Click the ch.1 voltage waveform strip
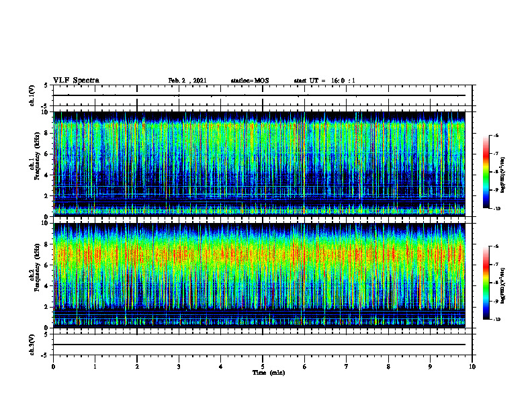The image size is (532, 411). click(259, 95)
